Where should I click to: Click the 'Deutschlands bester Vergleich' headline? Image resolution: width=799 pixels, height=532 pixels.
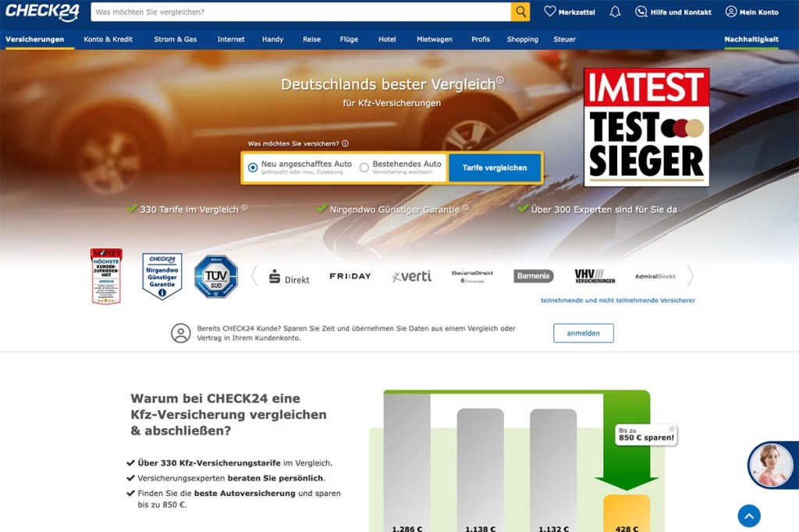(389, 84)
